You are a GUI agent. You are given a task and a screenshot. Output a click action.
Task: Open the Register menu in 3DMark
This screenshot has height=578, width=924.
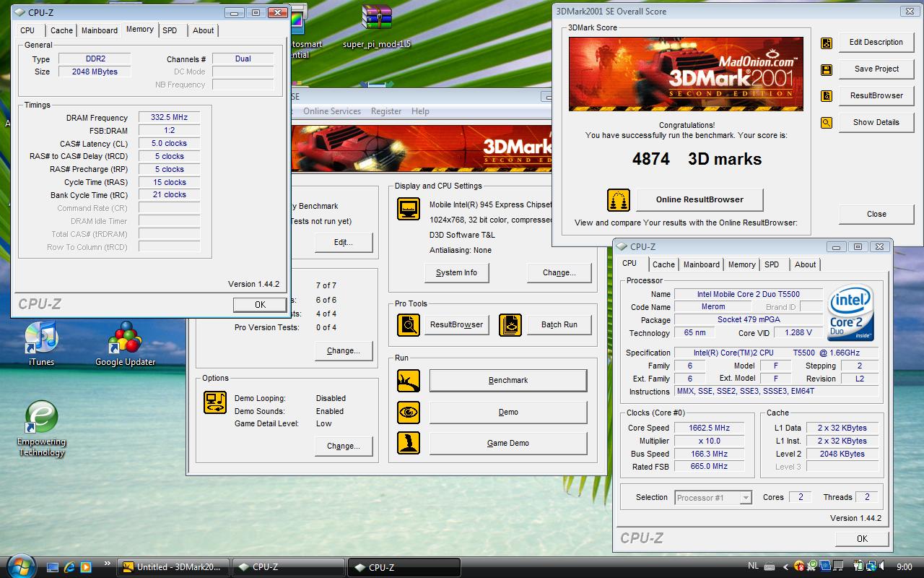coord(386,111)
